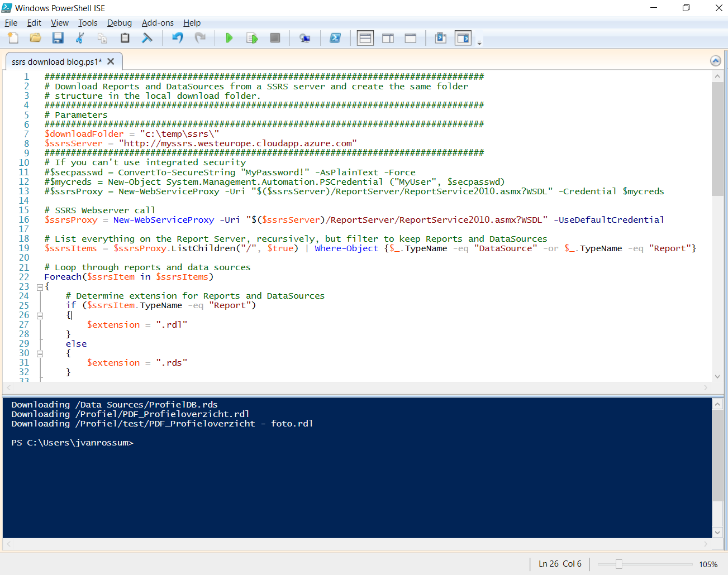The image size is (728, 575).
Task: Click the Paste icon
Action: pyautogui.click(x=125, y=38)
